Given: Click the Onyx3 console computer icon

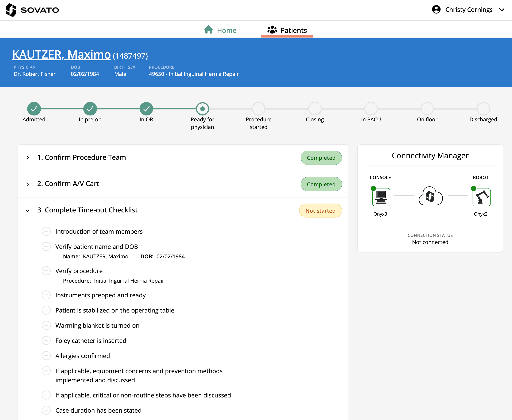Looking at the screenshot, I should coord(381,197).
